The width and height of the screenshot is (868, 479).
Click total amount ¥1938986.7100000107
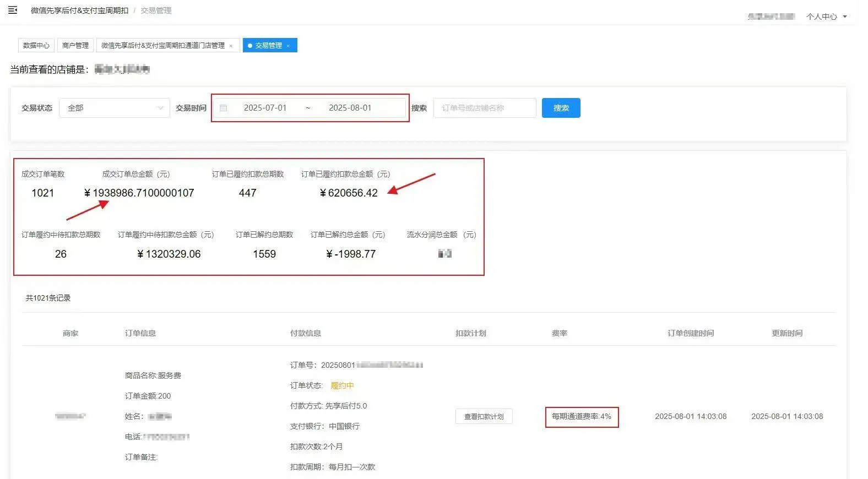click(x=139, y=193)
